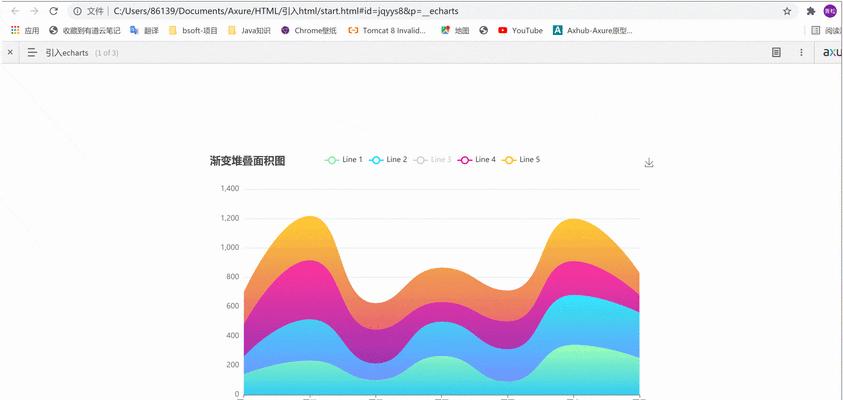Toggle Line 5 series in legend
This screenshot has width=843, height=400.
520,160
